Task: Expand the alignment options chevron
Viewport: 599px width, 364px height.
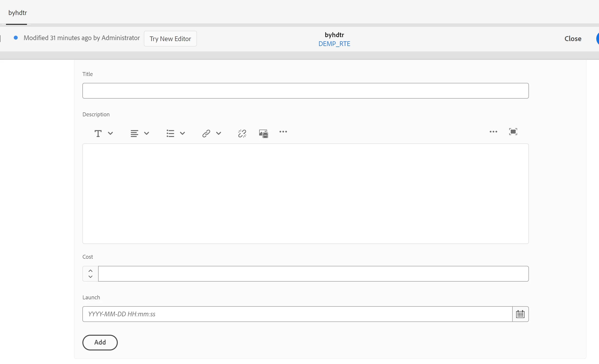Action: click(147, 134)
